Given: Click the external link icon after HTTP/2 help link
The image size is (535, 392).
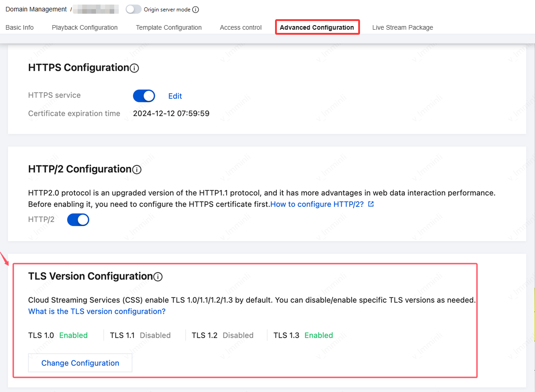Looking at the screenshot, I should [371, 204].
